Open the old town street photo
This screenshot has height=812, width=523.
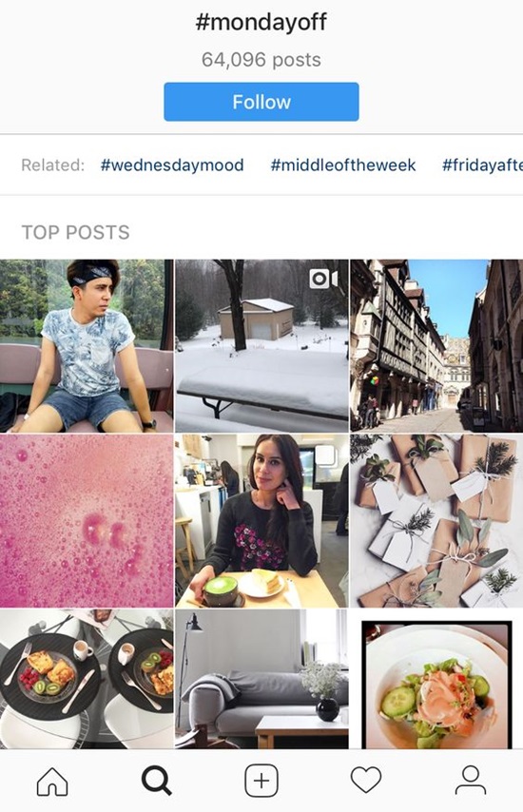pyautogui.click(x=436, y=346)
